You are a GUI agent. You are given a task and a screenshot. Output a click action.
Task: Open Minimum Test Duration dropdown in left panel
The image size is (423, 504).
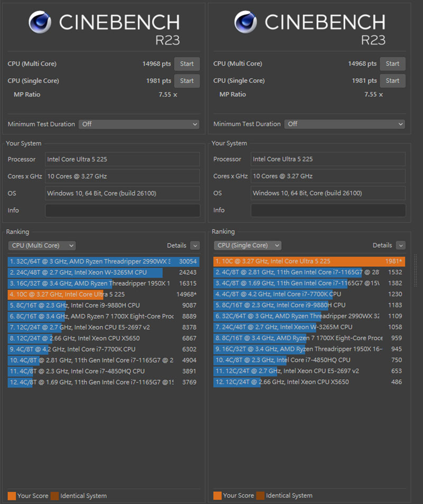[139, 124]
